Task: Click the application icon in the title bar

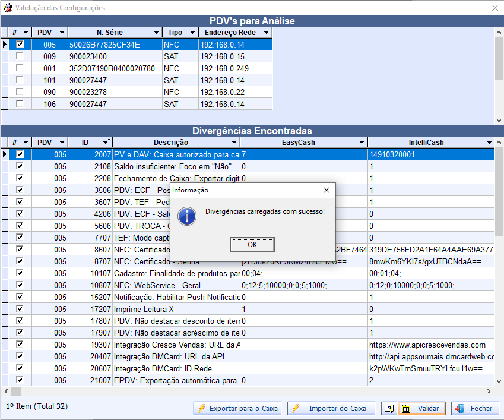Action: coord(7,8)
